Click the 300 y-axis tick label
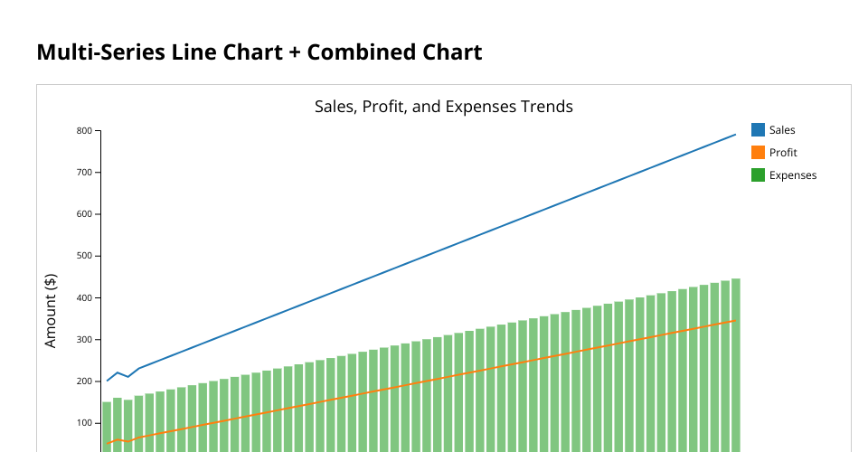Viewport: 868px width, 452px height. tap(84, 340)
